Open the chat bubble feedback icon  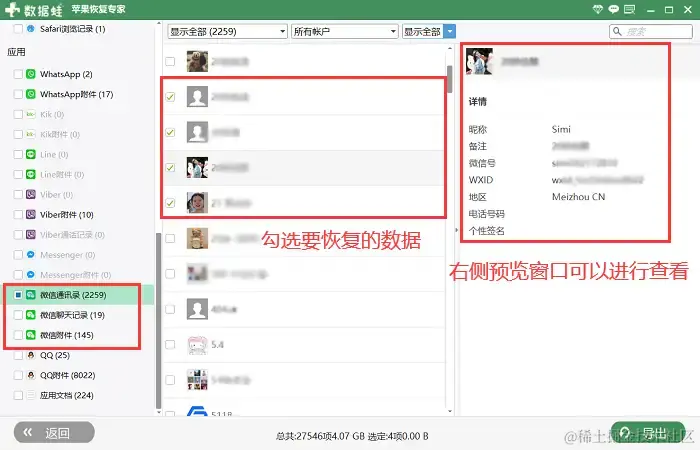614,9
